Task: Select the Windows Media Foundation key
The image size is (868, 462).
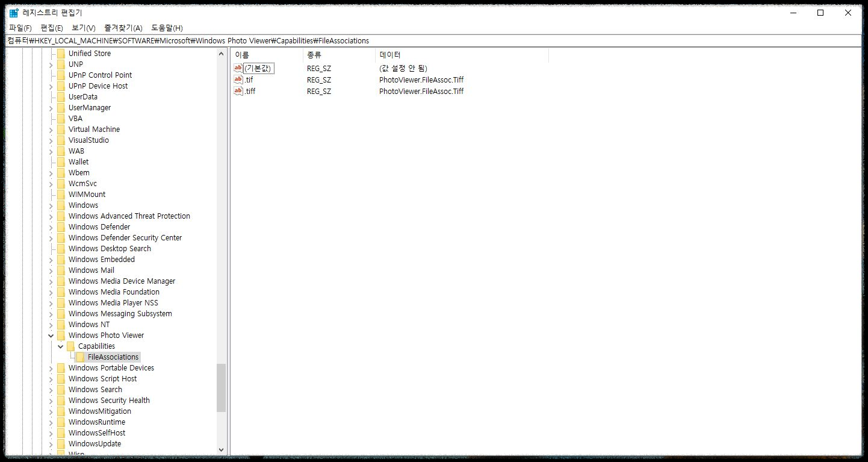Action: pos(114,292)
